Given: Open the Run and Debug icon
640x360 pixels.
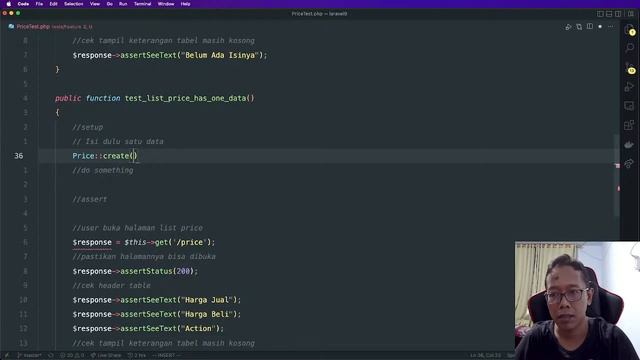Looking at the screenshot, I should click(629, 87).
